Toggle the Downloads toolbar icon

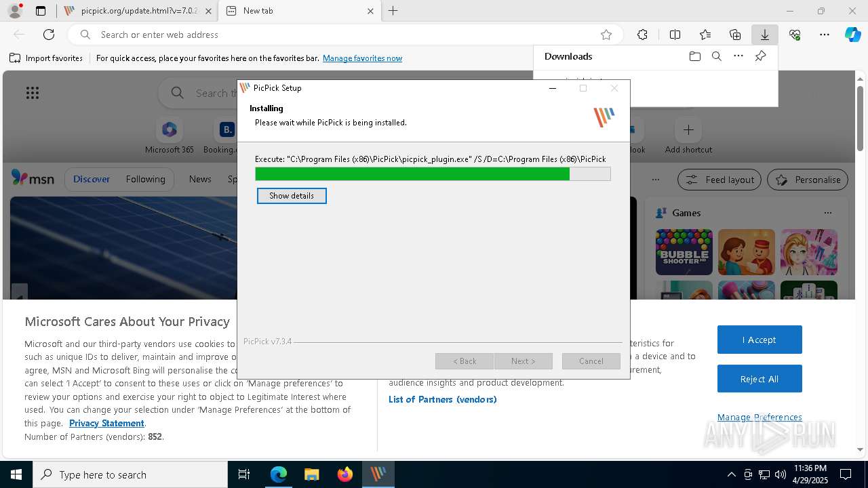coord(764,35)
